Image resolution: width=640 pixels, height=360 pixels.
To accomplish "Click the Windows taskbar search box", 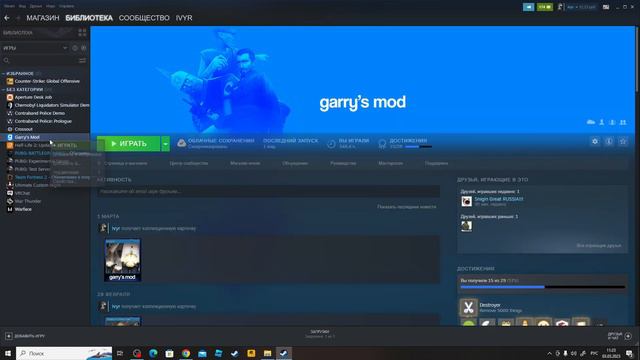I will click(64, 353).
